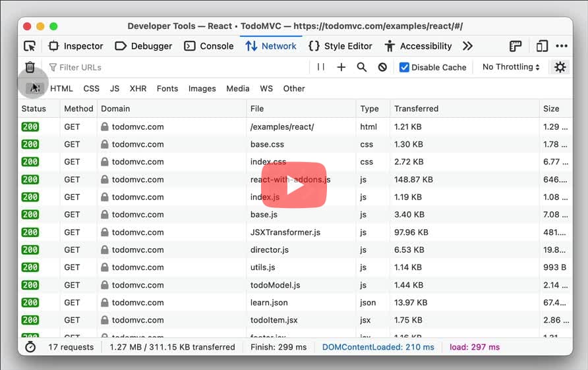
Task: Open the No Throttling dropdown
Action: pyautogui.click(x=511, y=67)
